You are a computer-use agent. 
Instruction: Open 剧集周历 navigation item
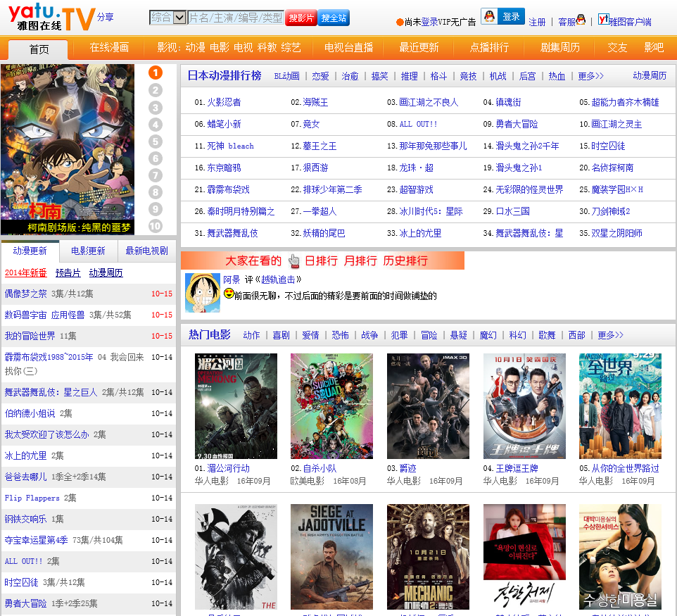560,47
